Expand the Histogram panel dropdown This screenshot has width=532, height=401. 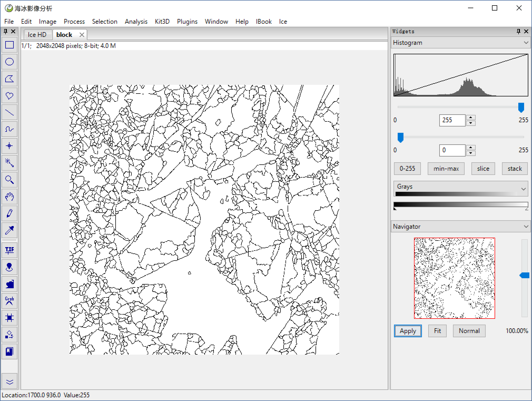[x=526, y=43]
